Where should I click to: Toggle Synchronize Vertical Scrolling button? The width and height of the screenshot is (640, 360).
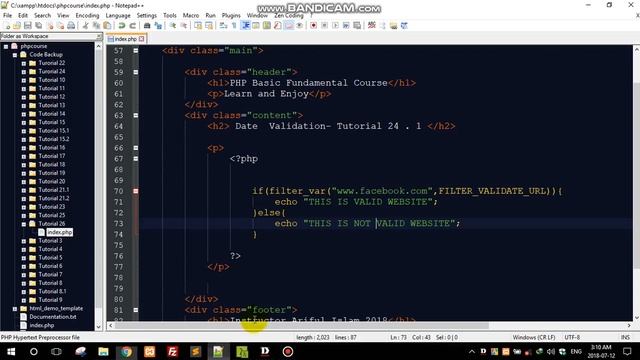coord(198,26)
